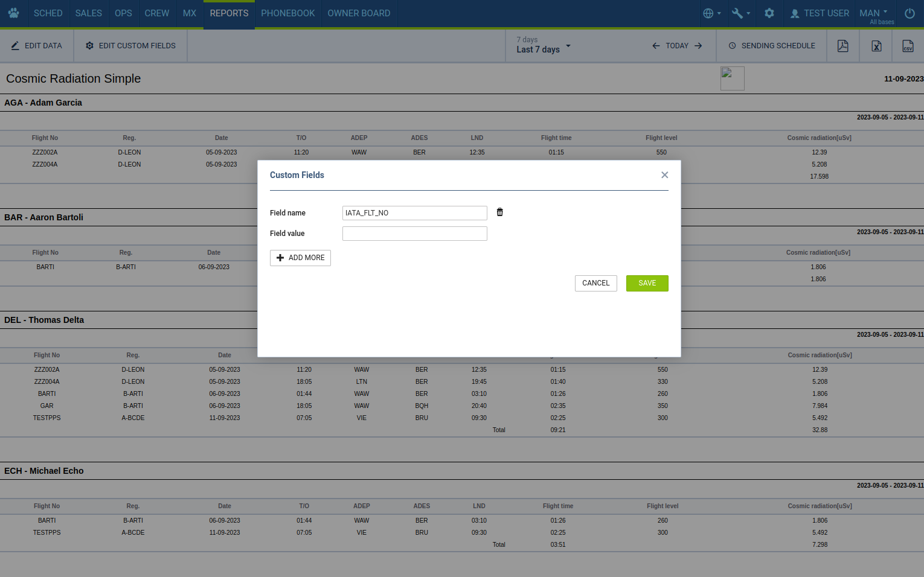Screen dimensions: 924x577
Task: Click CANCEL in Custom Fields dialog
Action: coord(595,283)
